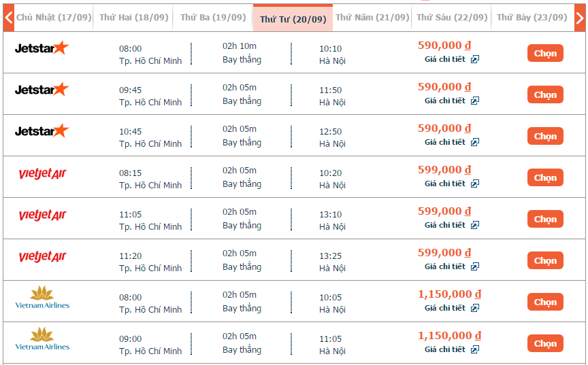Select the Thứ Bảy (23/09) date tab
Image resolution: width=588 pixels, height=365 pixels.
(532, 18)
